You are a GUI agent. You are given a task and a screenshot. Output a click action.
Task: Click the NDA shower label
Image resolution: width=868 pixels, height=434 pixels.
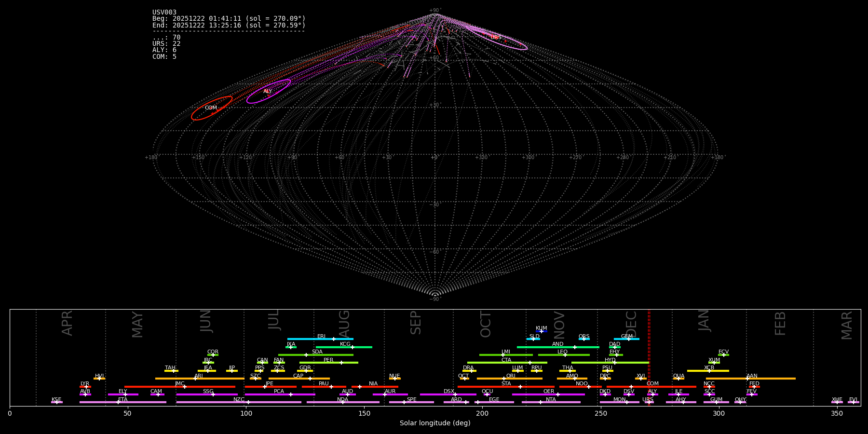pos(343,400)
